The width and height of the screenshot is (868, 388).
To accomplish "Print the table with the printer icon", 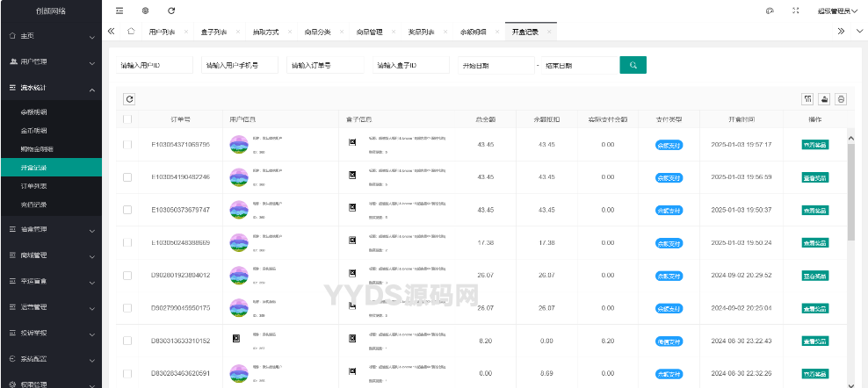I will pos(841,99).
